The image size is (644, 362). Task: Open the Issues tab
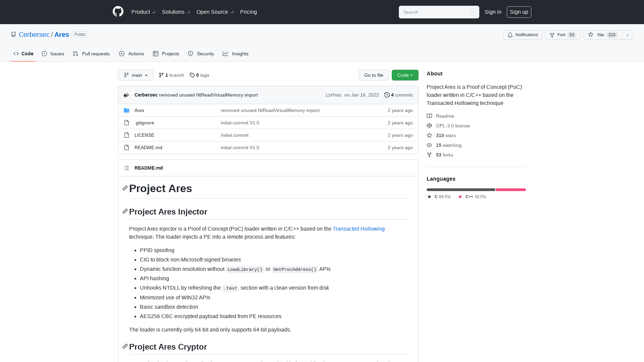click(53, 54)
